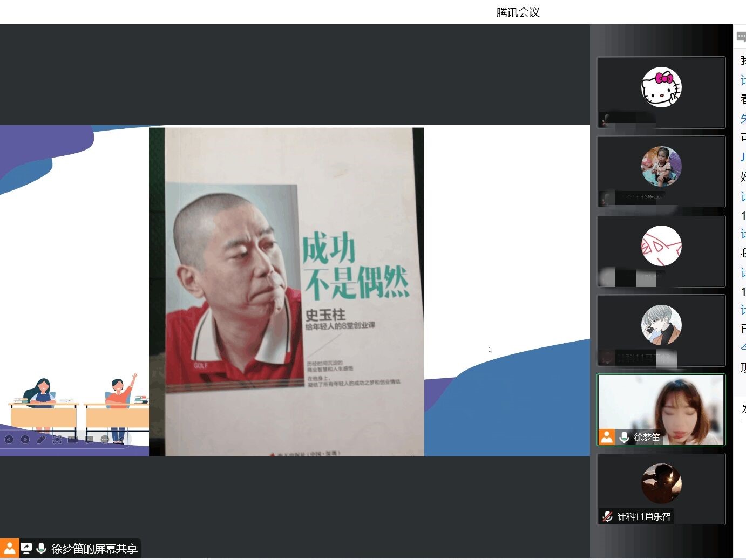Click the microphone icon on 徐梦笛's video tile
The image size is (746, 560).
pos(624,437)
